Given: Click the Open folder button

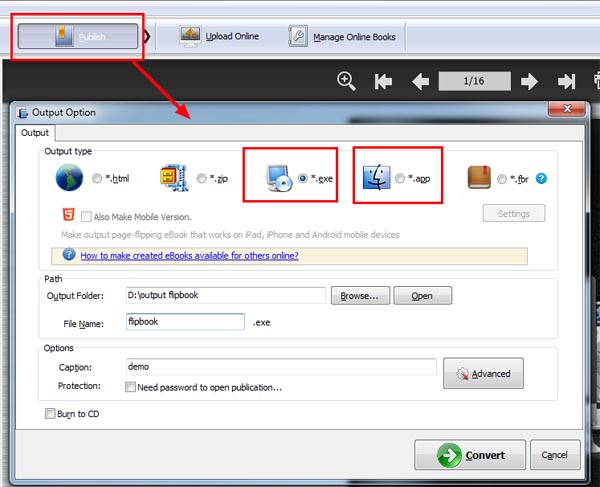Looking at the screenshot, I should pos(422,296).
